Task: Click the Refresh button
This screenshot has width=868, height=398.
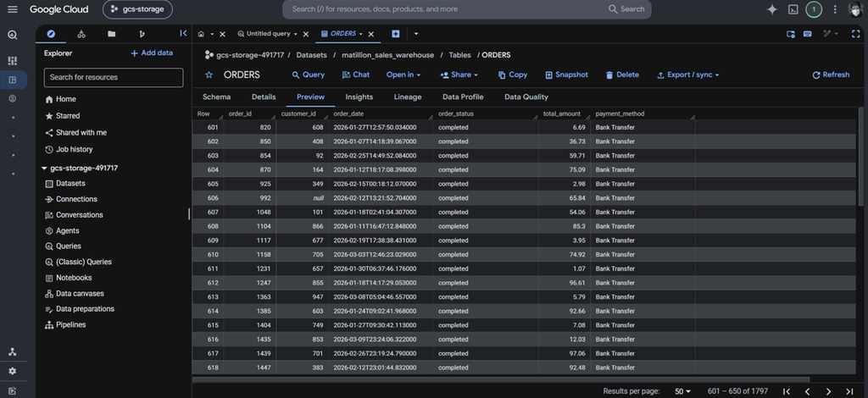Action: pos(831,75)
